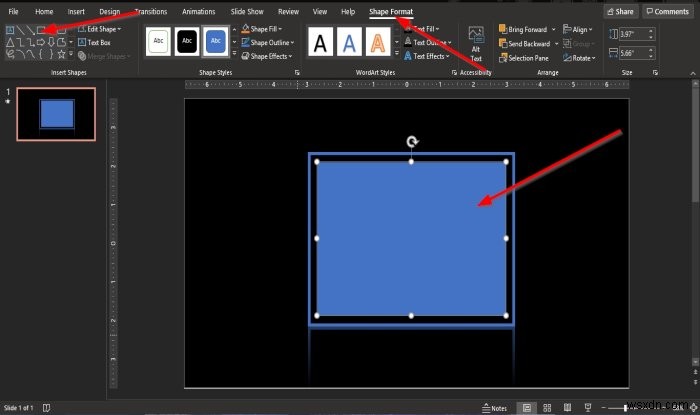The height and width of the screenshot is (415, 700).
Task: Expand the shapes gallery More button
Action: coord(71,54)
